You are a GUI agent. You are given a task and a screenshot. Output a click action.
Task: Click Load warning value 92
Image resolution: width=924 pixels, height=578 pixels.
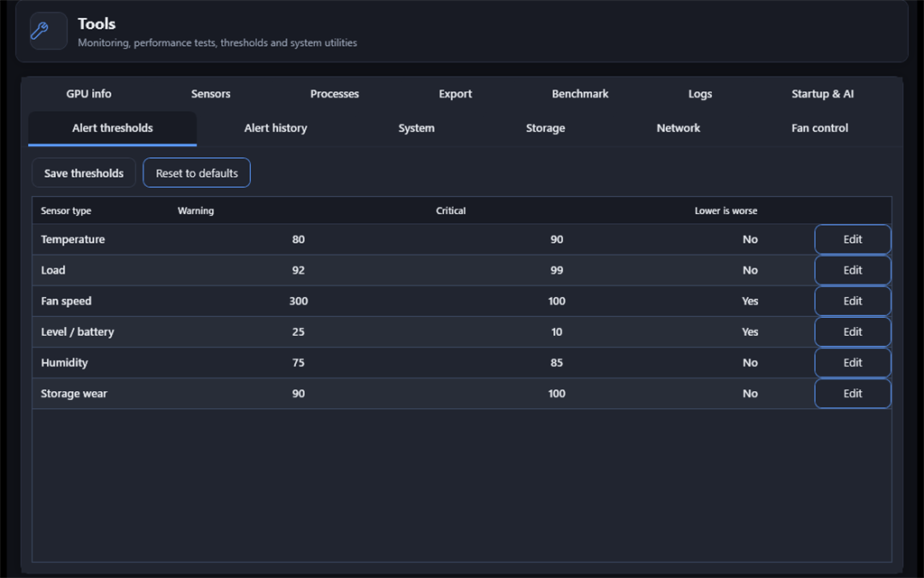tap(298, 270)
